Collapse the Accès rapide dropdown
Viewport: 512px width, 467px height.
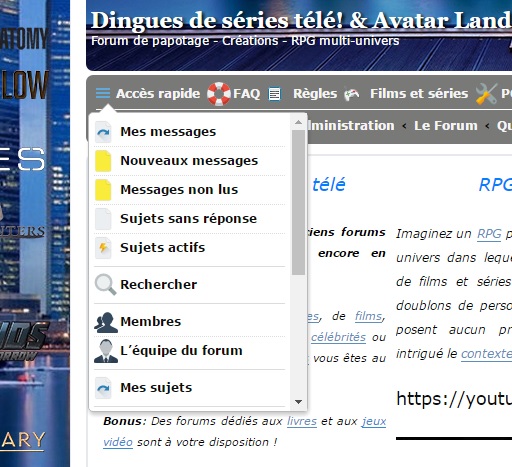point(148,93)
